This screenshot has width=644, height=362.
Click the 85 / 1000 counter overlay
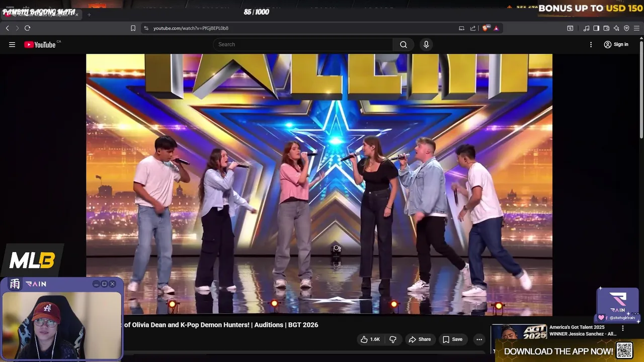257,12
